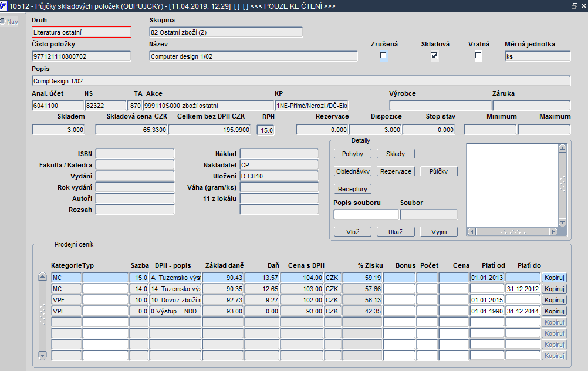Viewport: 588px width, 371px height.
Task: Click the Popis souboru input field
Action: point(366,215)
